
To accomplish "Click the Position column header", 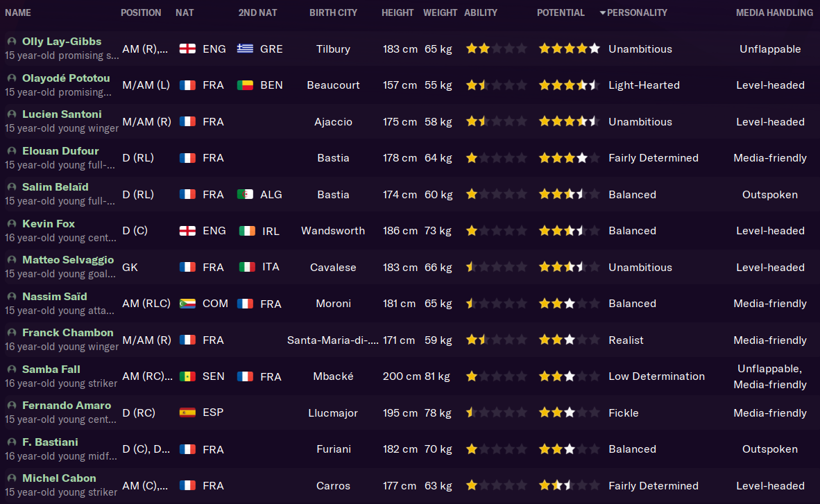I will [141, 12].
